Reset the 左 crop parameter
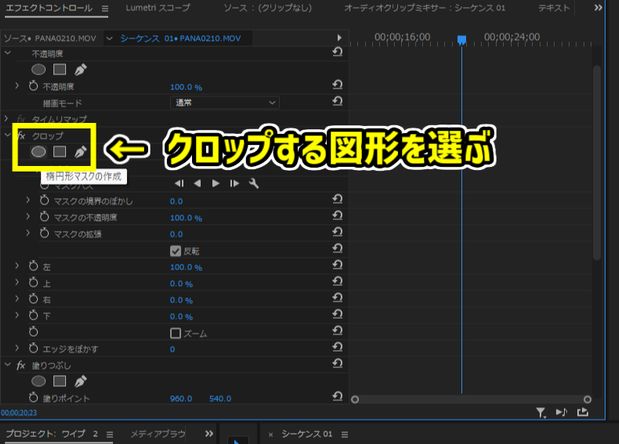 tap(338, 265)
